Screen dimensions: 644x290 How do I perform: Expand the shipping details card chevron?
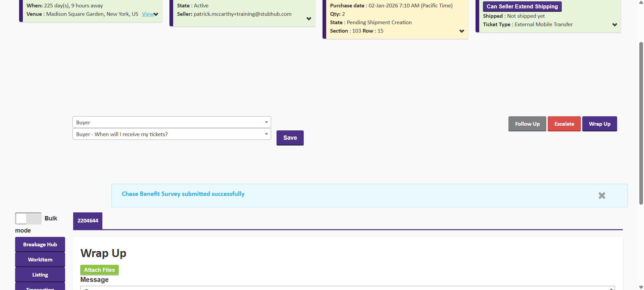(614, 25)
